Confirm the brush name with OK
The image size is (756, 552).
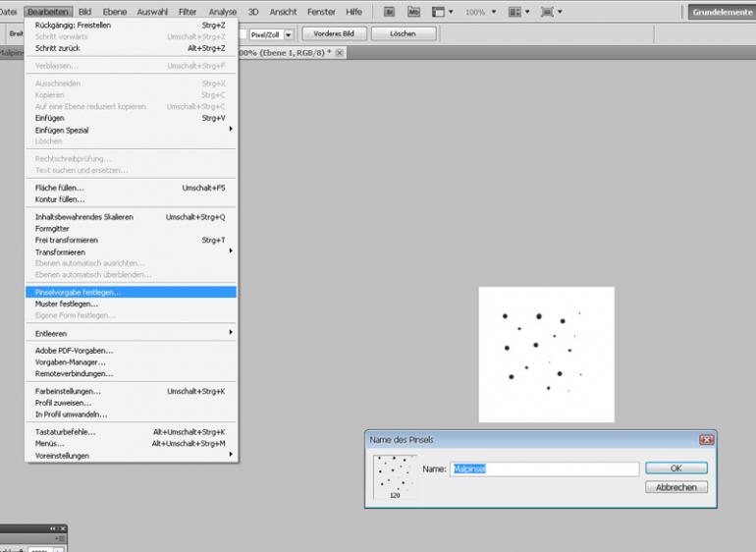[675, 469]
